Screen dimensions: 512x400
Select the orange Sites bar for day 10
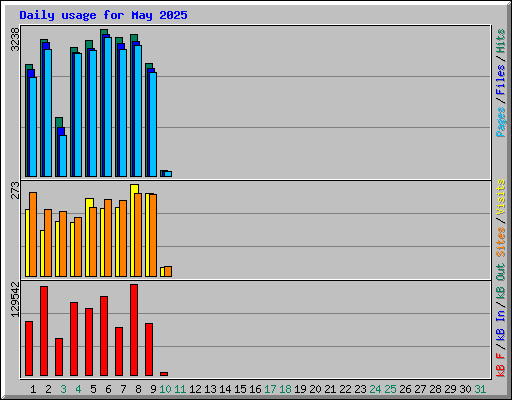(x=168, y=271)
